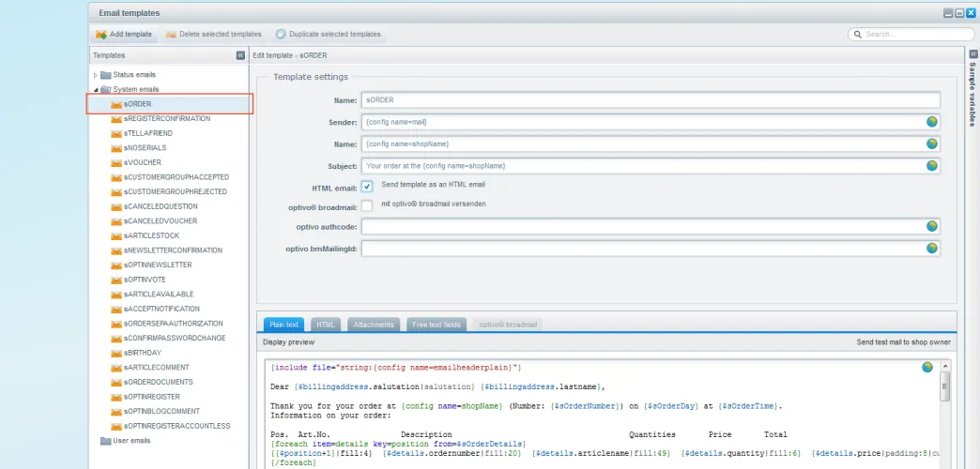Click Delete selected templates icon
980x469 pixels.
point(171,35)
